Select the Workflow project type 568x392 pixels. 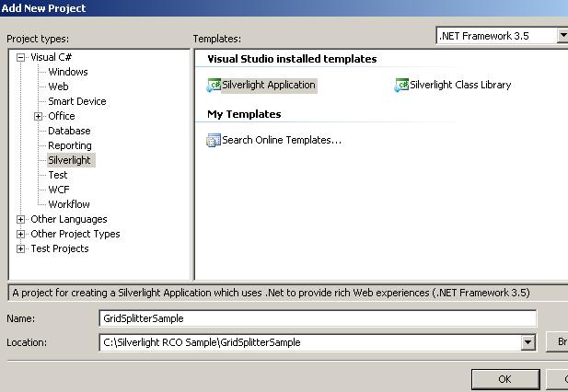pos(69,204)
